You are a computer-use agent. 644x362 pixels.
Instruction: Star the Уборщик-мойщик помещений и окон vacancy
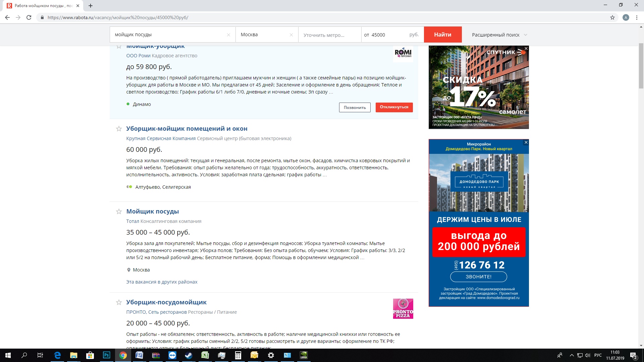[x=119, y=129]
